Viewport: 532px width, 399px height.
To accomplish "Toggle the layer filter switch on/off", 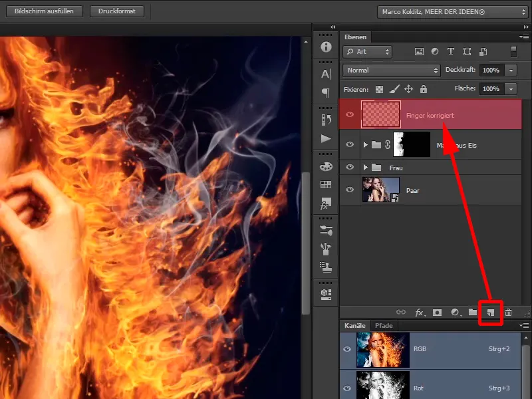I will click(x=513, y=52).
